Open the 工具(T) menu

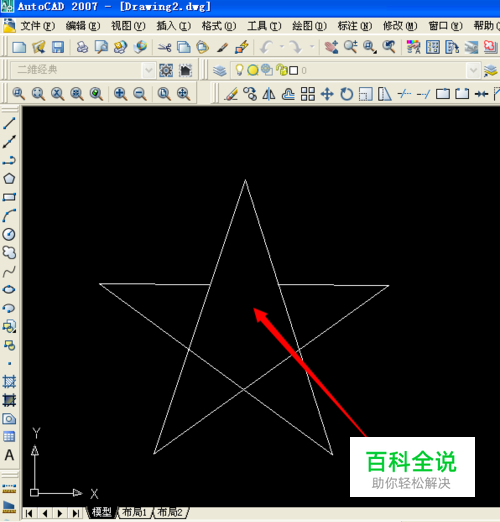click(264, 26)
